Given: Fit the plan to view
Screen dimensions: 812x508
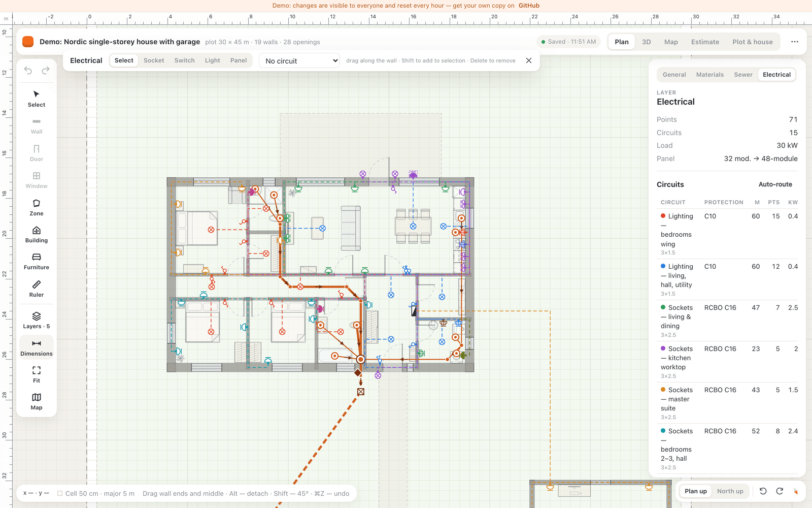Looking at the screenshot, I should click(x=37, y=374).
